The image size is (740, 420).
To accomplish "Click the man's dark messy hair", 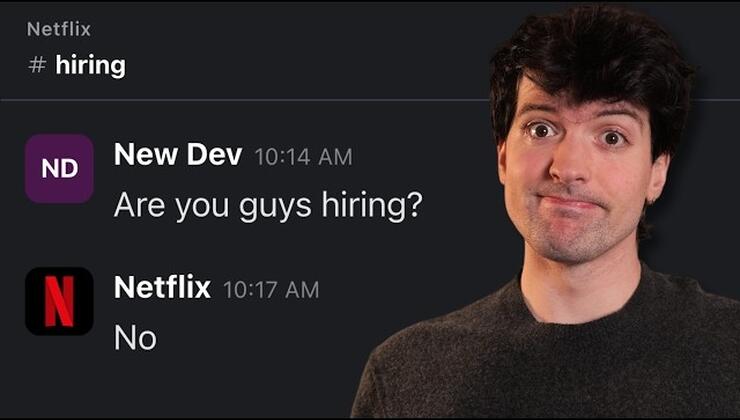I will click(x=590, y=52).
